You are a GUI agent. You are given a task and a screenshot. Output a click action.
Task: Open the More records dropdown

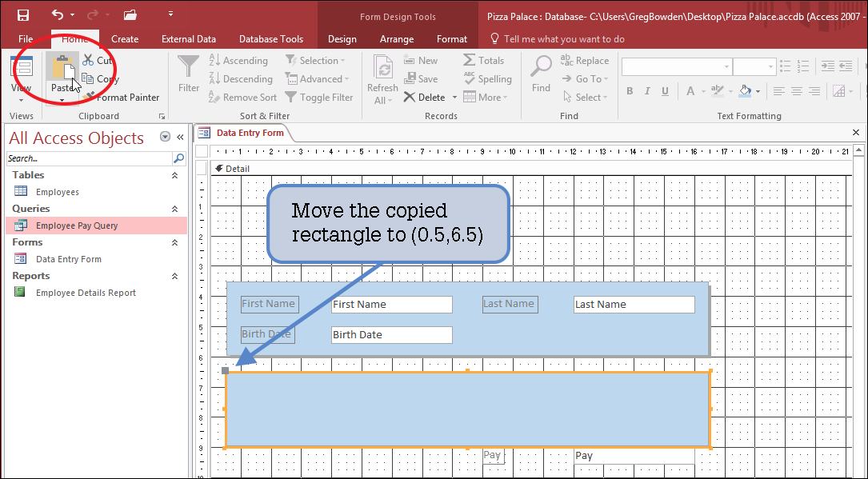coord(486,98)
